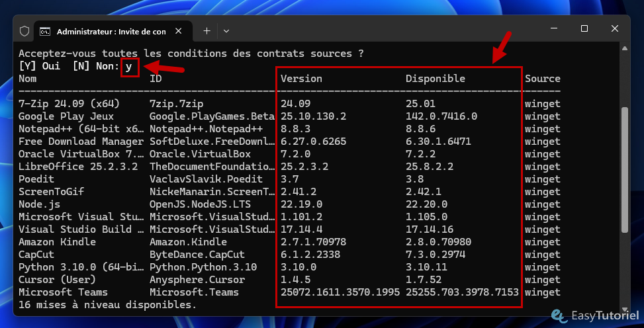
Task: Click available version '7.2.2' for VirtualBox
Action: pyautogui.click(x=420, y=154)
